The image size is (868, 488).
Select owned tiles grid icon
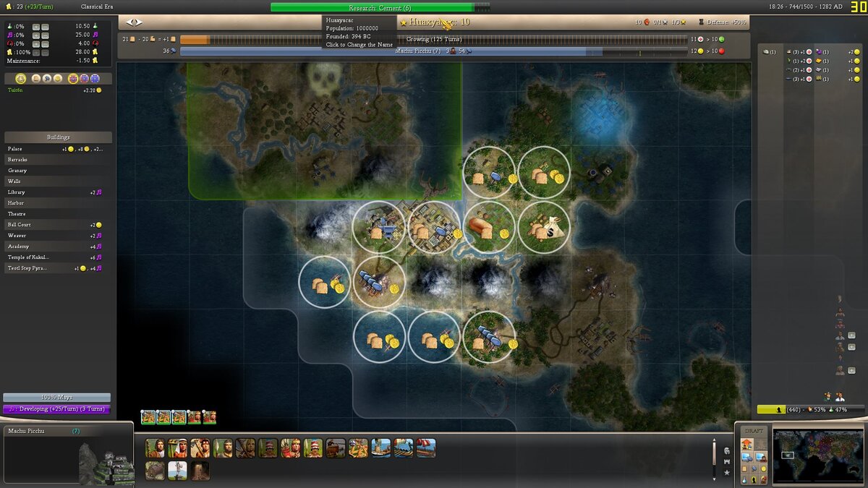95,79
